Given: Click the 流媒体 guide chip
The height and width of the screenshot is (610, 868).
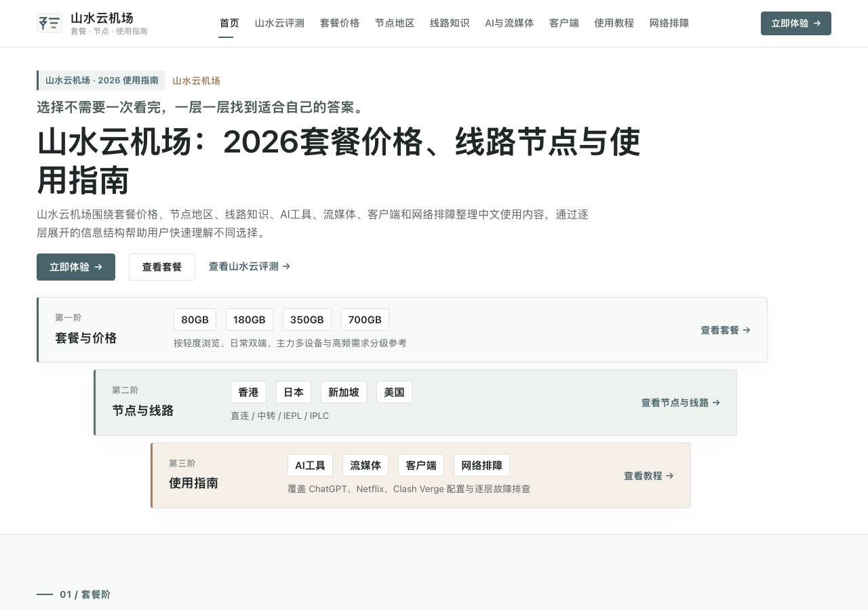Looking at the screenshot, I should click(366, 466).
